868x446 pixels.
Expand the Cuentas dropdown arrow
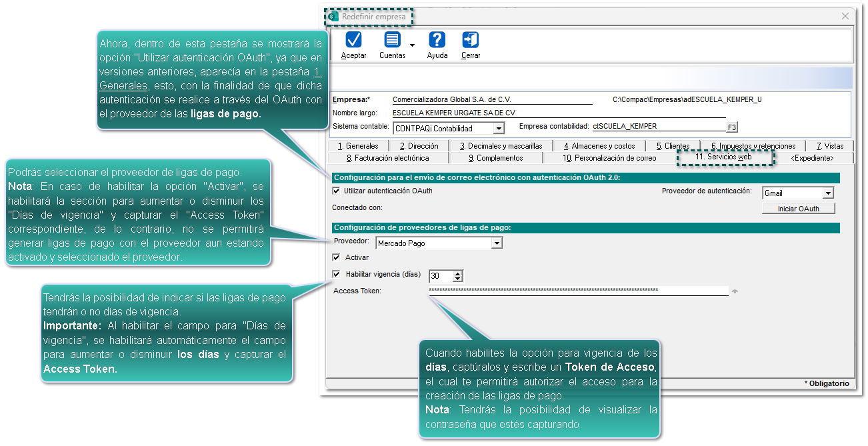(412, 45)
